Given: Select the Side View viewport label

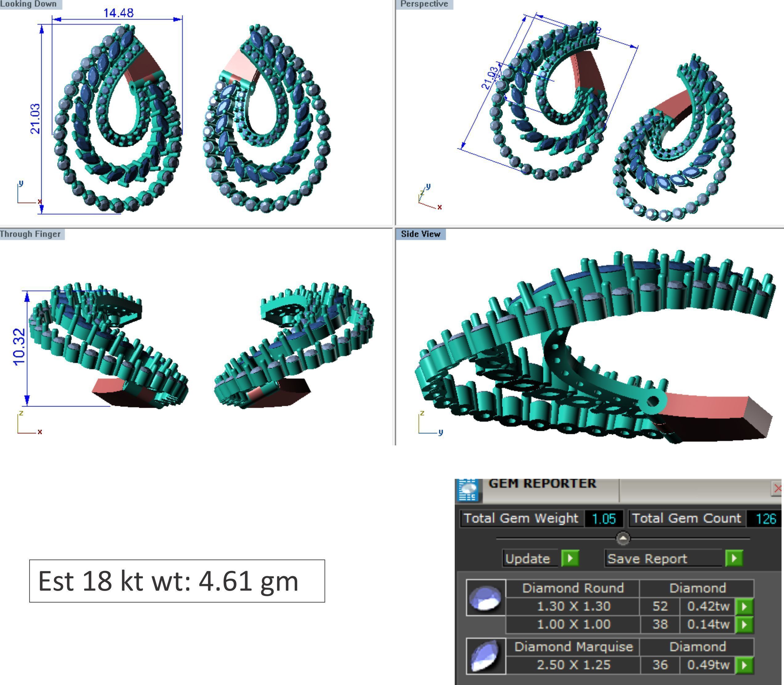Looking at the screenshot, I should pyautogui.click(x=420, y=234).
